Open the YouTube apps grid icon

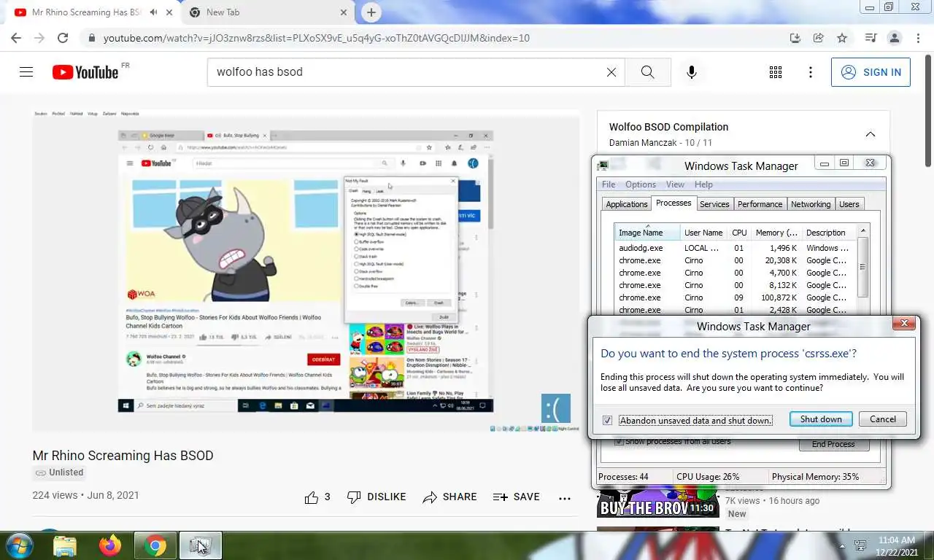click(x=776, y=72)
